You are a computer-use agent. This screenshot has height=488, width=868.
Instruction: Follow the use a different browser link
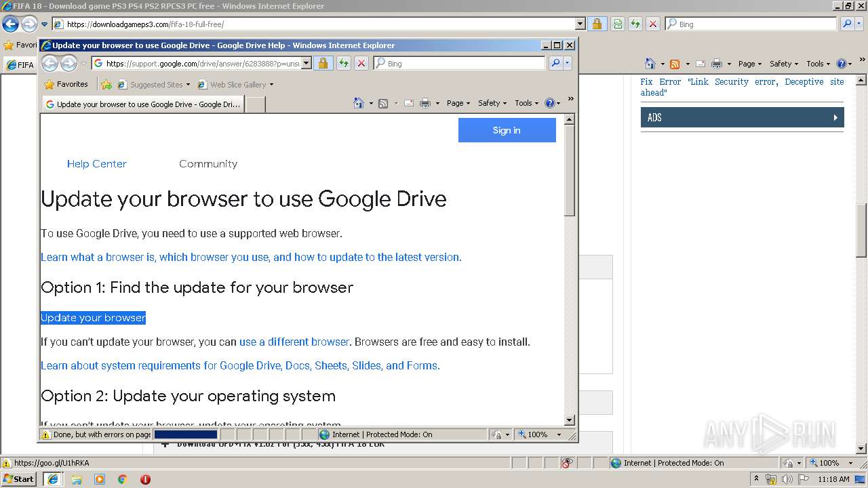click(294, 342)
